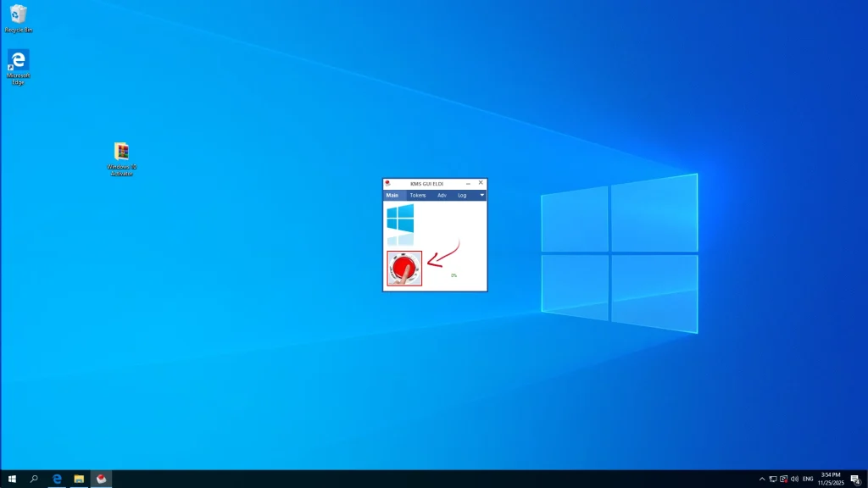
Task: Switch to the Tokens tab
Action: tap(417, 195)
